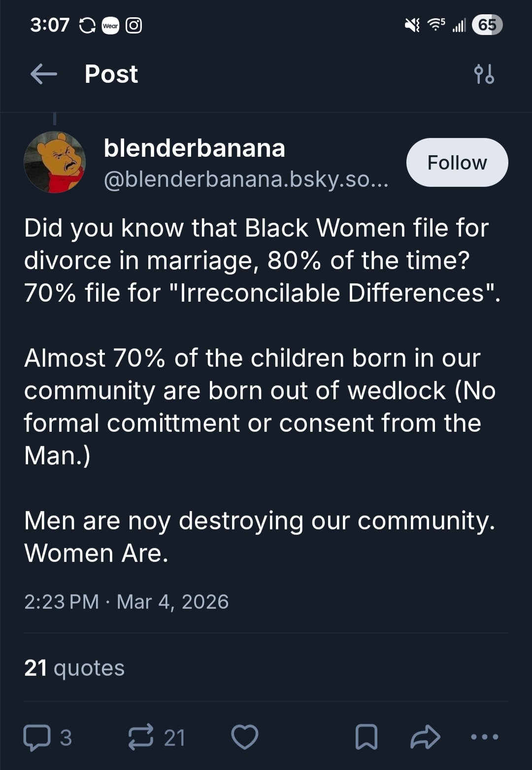Open the blenderbanana display name profile
The height and width of the screenshot is (770, 532).
point(195,148)
